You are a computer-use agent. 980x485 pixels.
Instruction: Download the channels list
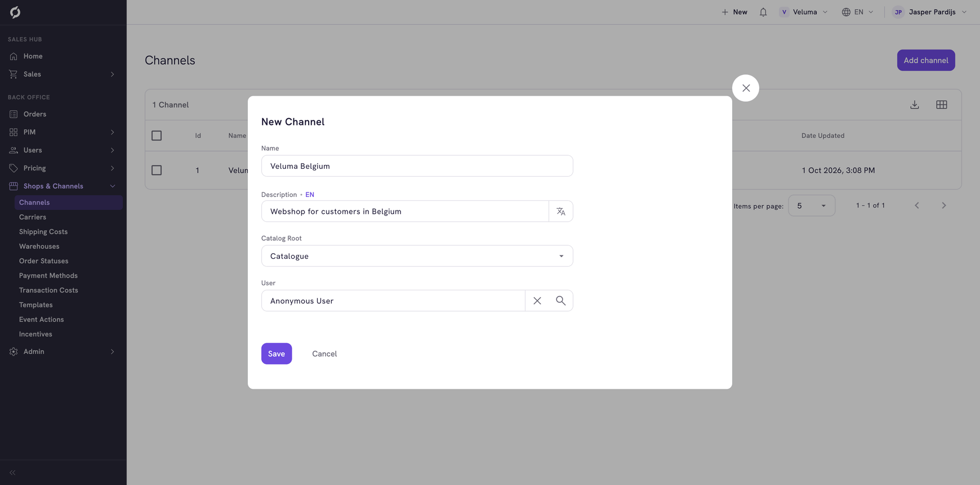[915, 105]
